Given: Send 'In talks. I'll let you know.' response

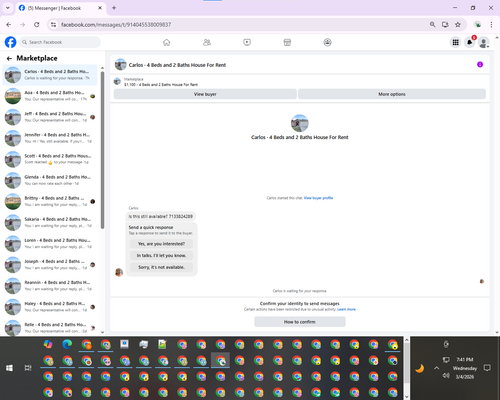Looking at the screenshot, I should (x=161, y=256).
